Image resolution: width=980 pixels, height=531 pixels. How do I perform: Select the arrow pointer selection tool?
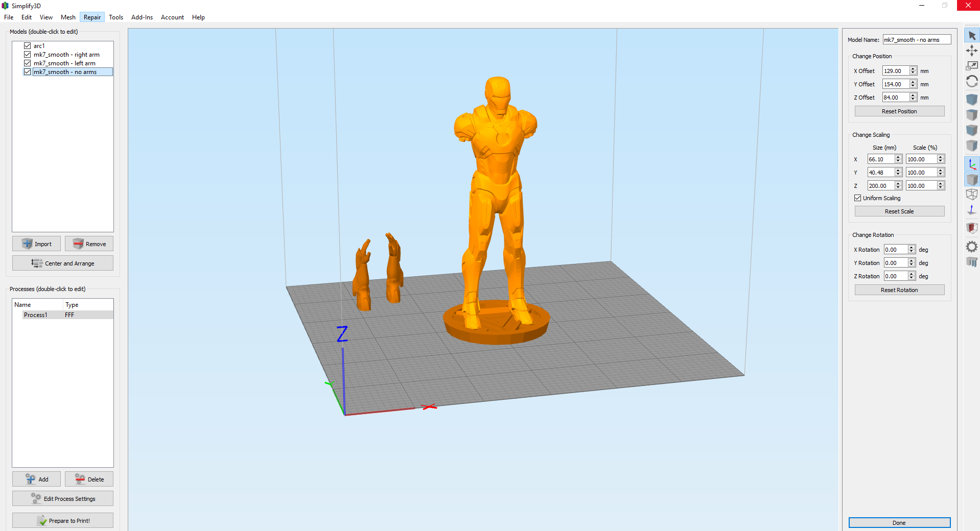(x=972, y=36)
